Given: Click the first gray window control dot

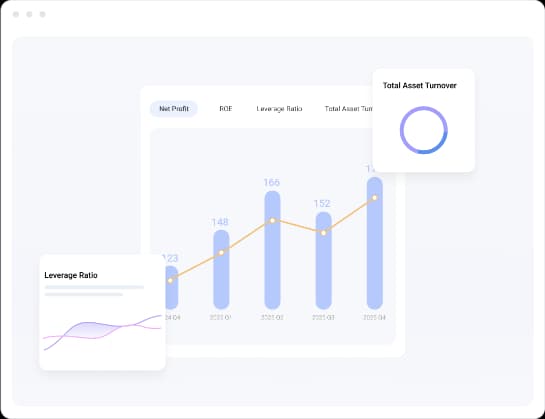Looking at the screenshot, I should (x=16, y=14).
